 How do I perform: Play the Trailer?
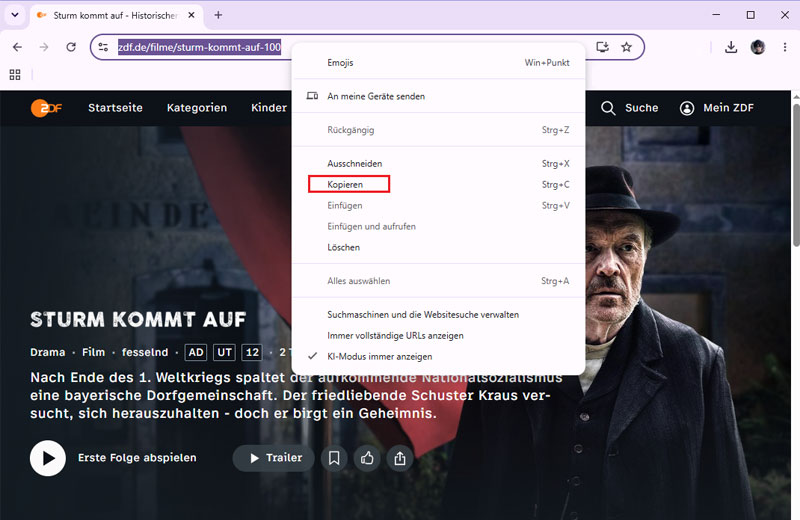(273, 458)
